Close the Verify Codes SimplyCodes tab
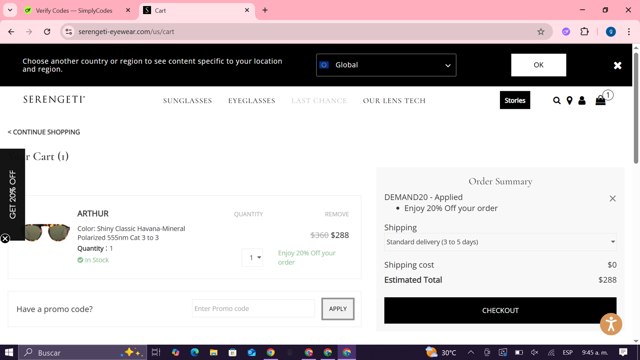The height and width of the screenshot is (360, 640). click(x=128, y=10)
